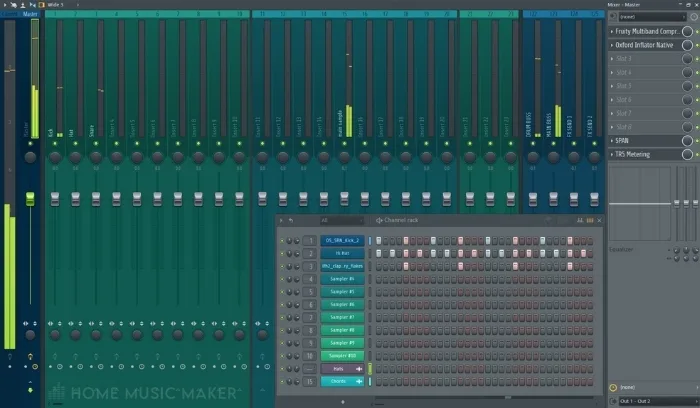Click SPAN slot mix level knob
700x408 pixels.
tap(687, 141)
